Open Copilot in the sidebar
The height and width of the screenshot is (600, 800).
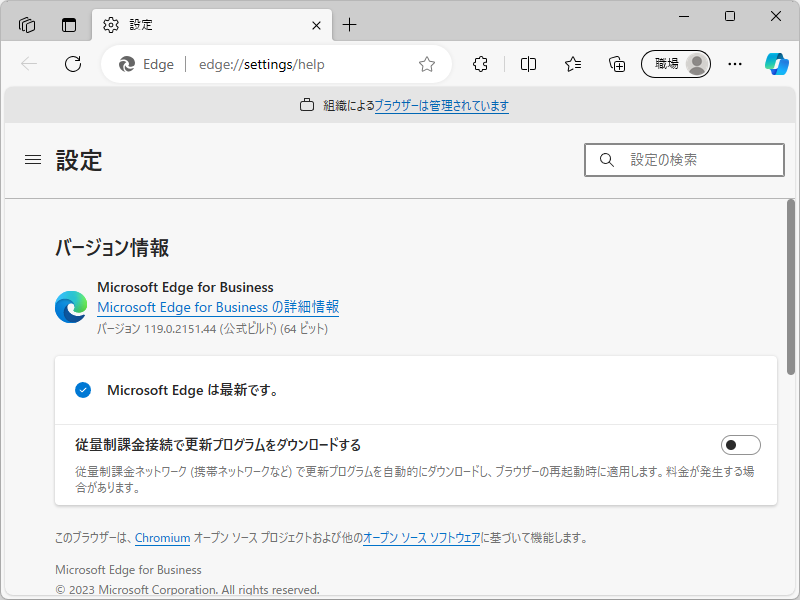776,63
